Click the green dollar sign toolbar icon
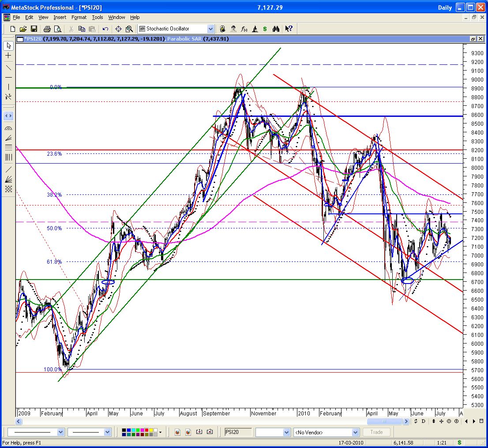Viewport: 488px width, 448px height. (265, 29)
